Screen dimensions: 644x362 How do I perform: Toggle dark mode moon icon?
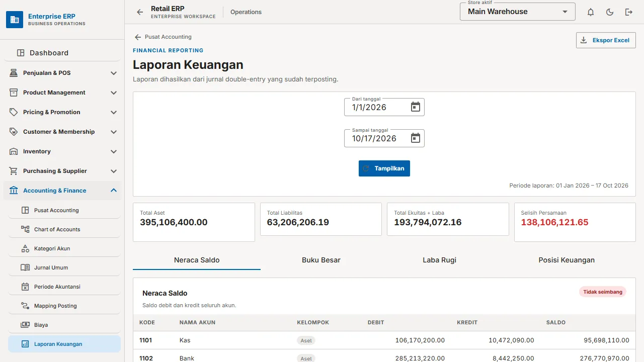(x=610, y=12)
